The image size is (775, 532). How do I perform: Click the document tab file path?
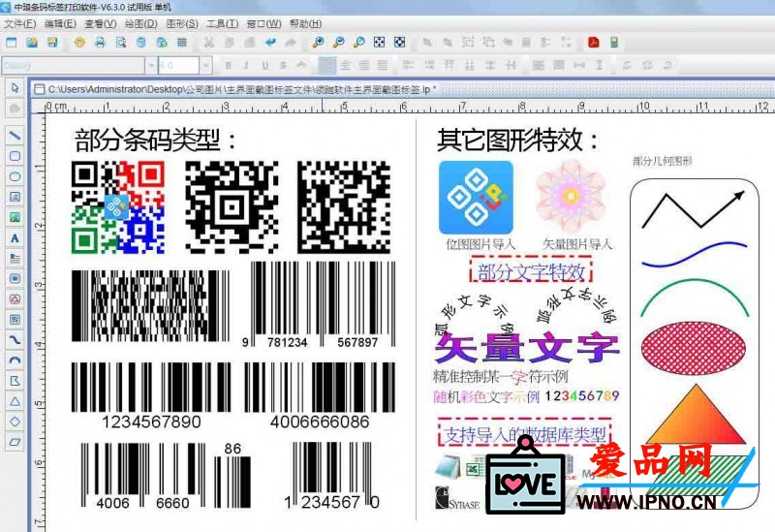(x=242, y=89)
